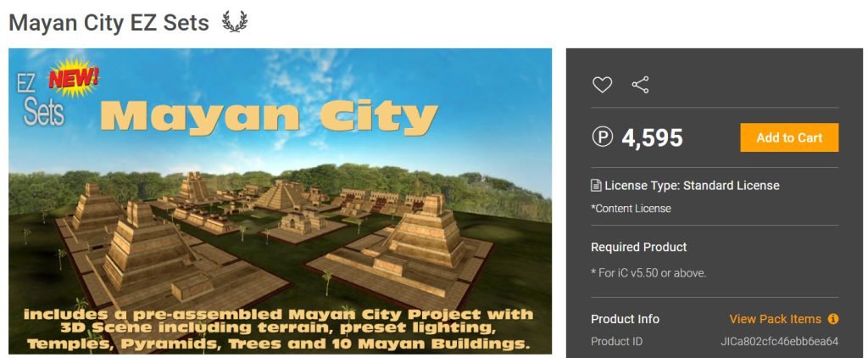
Task: Click the Mayan City product banner image
Action: point(280,201)
